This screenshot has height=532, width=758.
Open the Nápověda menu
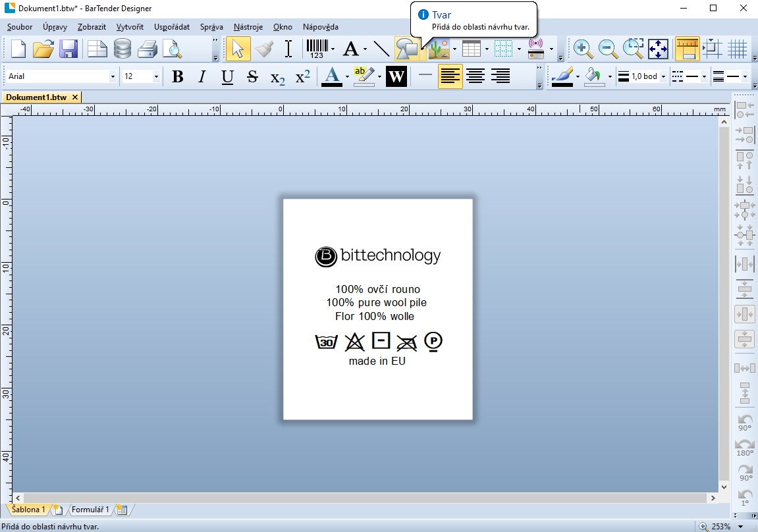point(321,27)
